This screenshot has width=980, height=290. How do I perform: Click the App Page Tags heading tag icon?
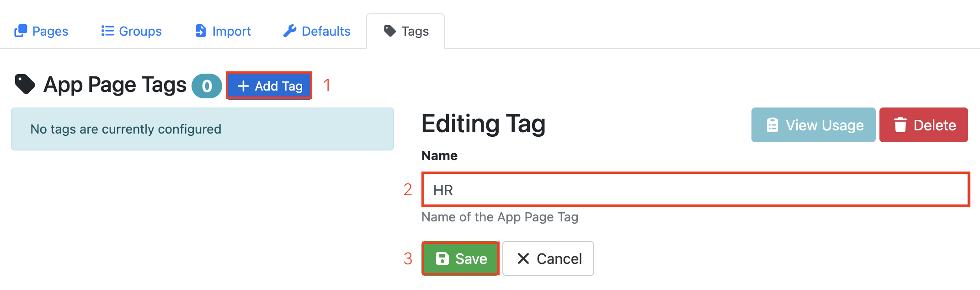point(25,84)
